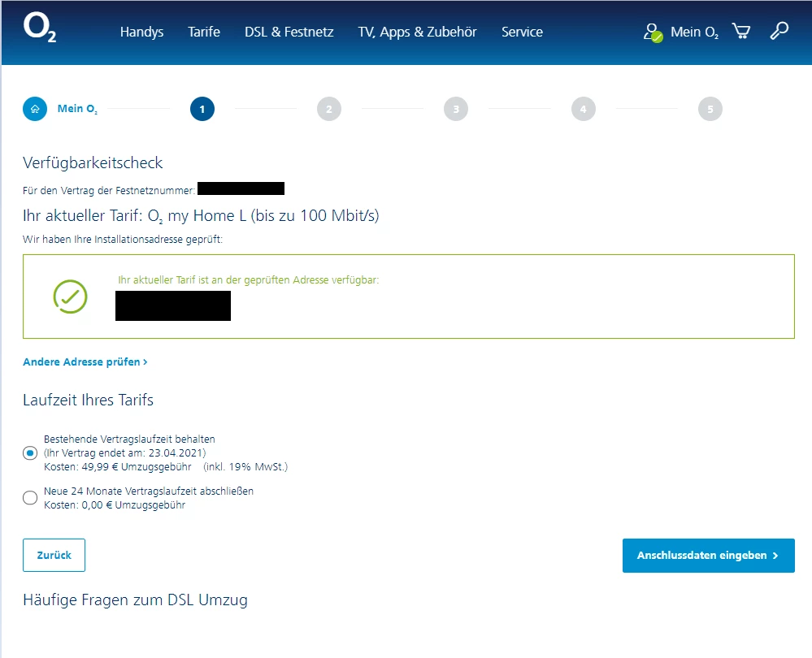The image size is (812, 658).
Task: Open the Tarife menu
Action: [x=203, y=32]
